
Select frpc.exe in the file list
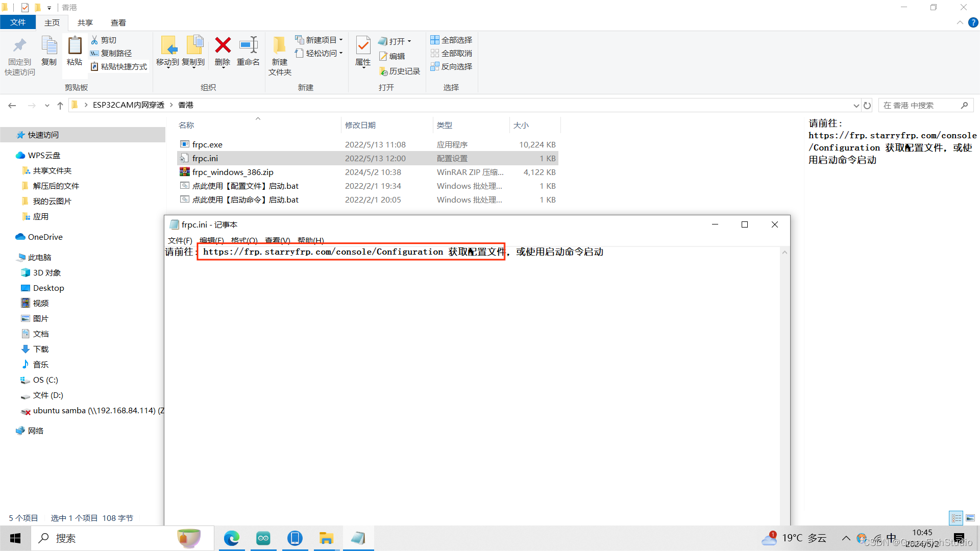click(207, 144)
